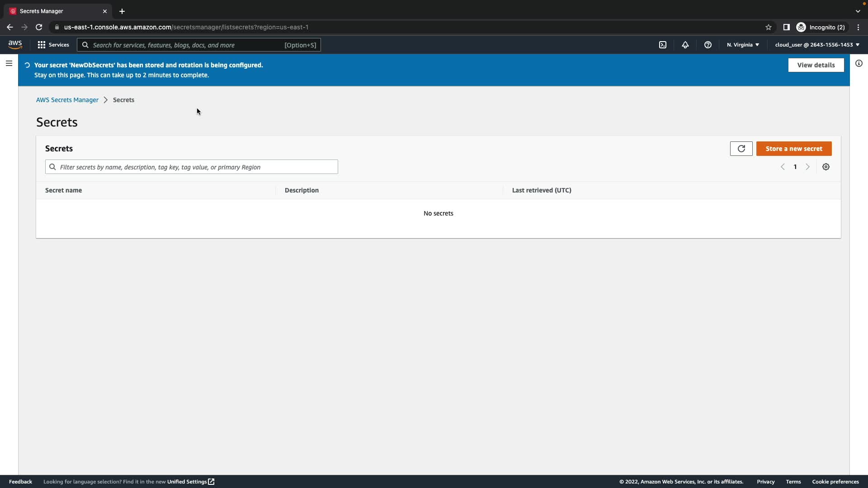Expand the cloud_user account dropdown
868x488 pixels.
817,45
